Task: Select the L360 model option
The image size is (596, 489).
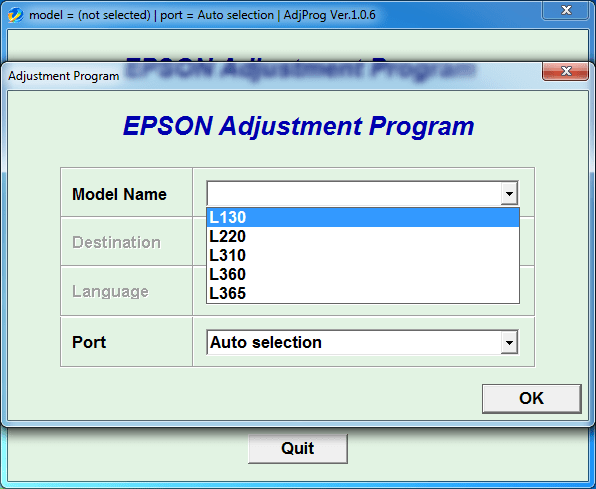Action: [363, 274]
